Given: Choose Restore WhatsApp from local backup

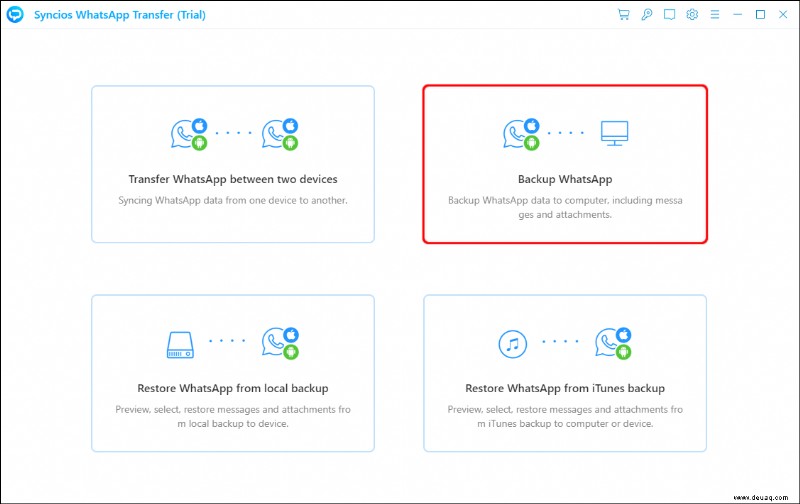Looking at the screenshot, I should [233, 373].
